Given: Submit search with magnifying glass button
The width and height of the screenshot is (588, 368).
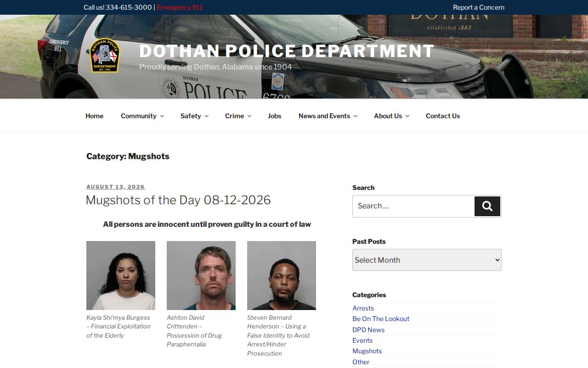Looking at the screenshot, I should point(487,206).
